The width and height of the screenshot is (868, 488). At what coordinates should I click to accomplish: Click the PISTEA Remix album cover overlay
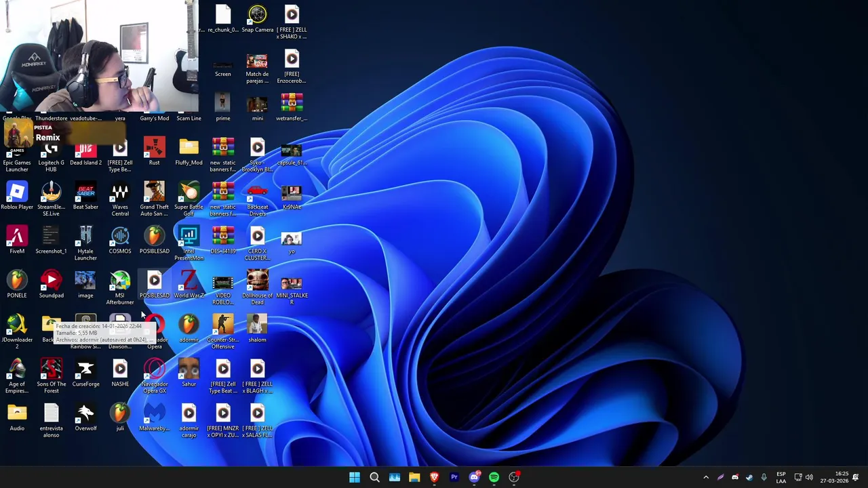18,134
